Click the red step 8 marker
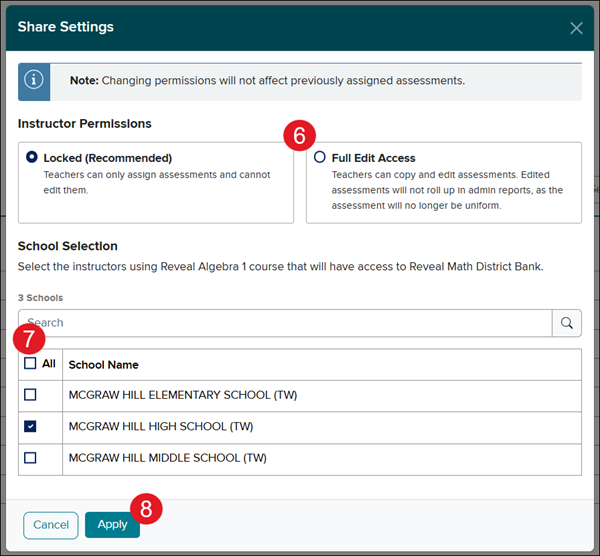The image size is (600, 556). (146, 509)
